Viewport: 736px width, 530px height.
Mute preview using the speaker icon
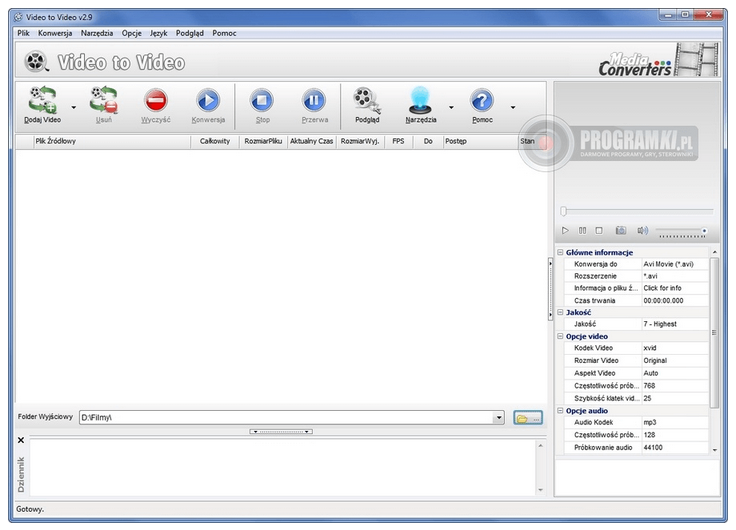[x=642, y=230]
